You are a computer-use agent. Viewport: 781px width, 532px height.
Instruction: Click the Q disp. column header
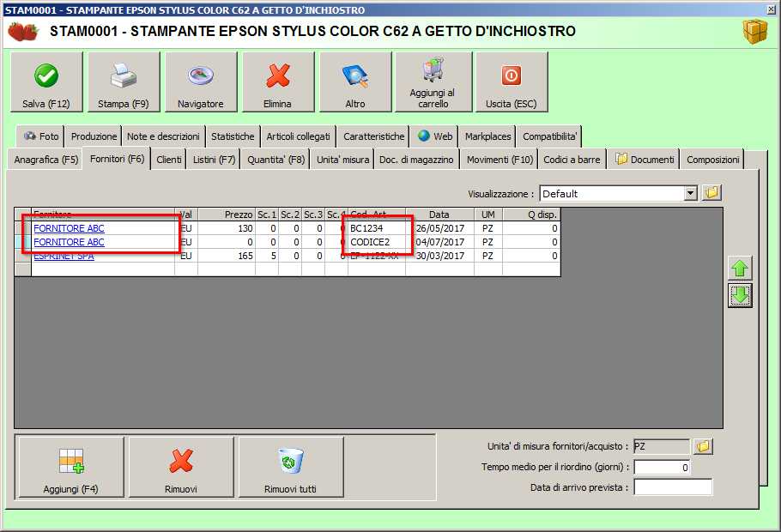(531, 215)
